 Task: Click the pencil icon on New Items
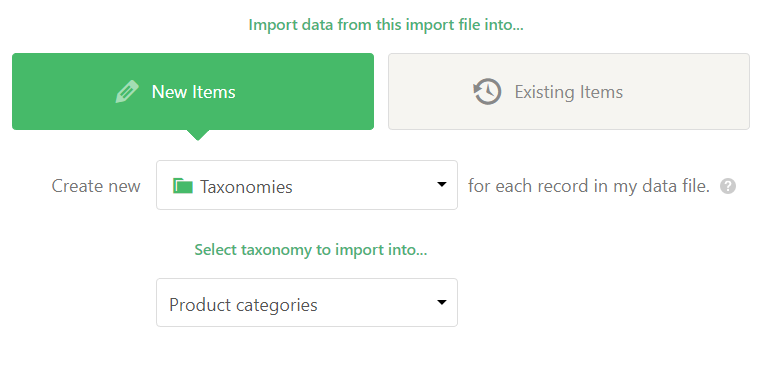(x=127, y=92)
